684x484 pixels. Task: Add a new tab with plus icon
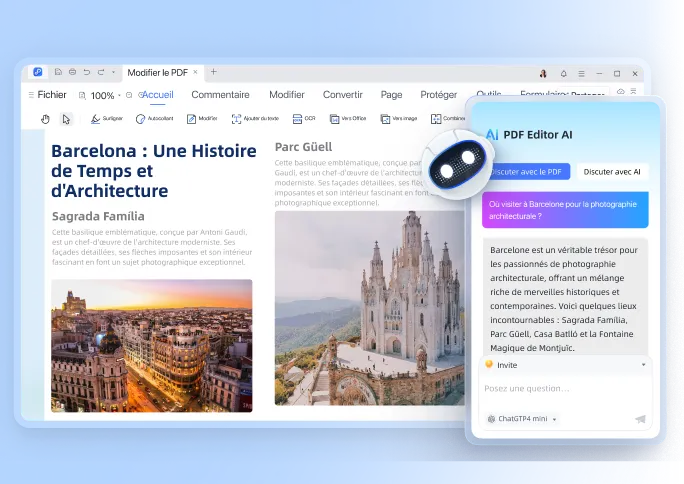point(213,72)
